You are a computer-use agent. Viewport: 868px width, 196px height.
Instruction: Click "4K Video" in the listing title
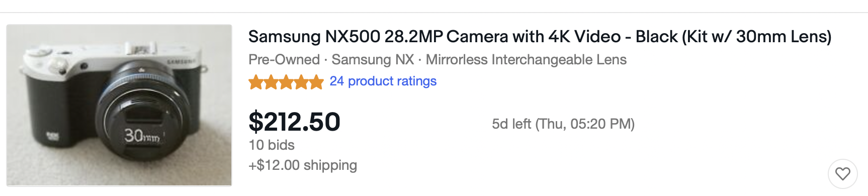(x=584, y=37)
